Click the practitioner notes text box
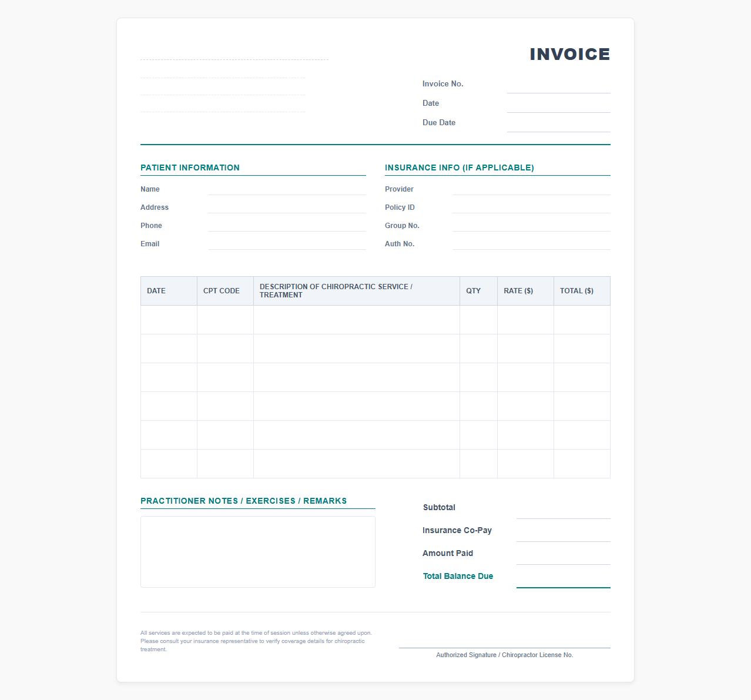 258,552
